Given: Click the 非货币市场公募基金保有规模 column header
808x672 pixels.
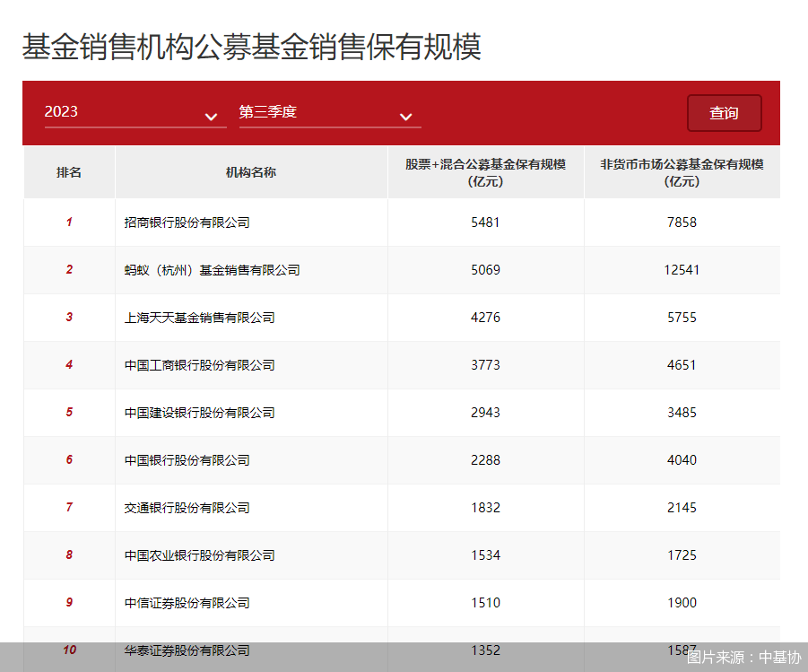Looking at the screenshot, I should click(682, 172).
